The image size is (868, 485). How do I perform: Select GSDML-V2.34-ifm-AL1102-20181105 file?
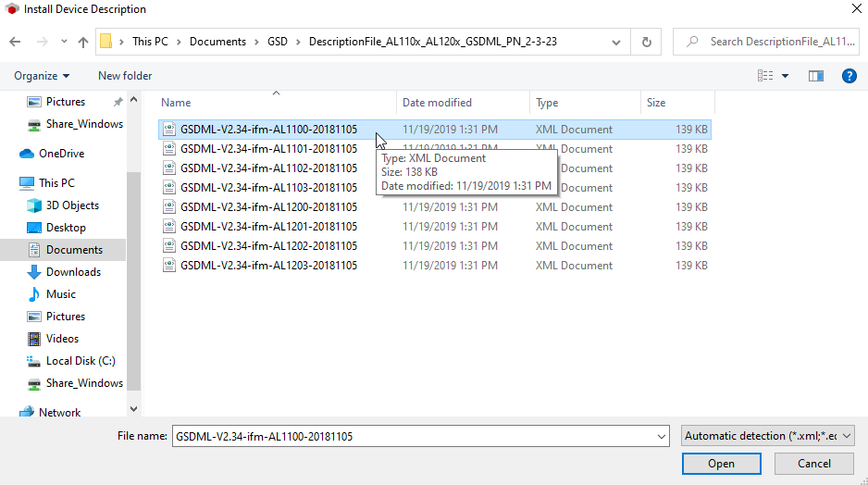coord(268,168)
